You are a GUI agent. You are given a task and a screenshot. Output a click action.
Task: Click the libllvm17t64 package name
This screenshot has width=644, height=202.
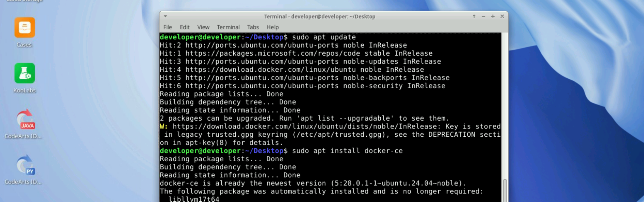(x=194, y=199)
